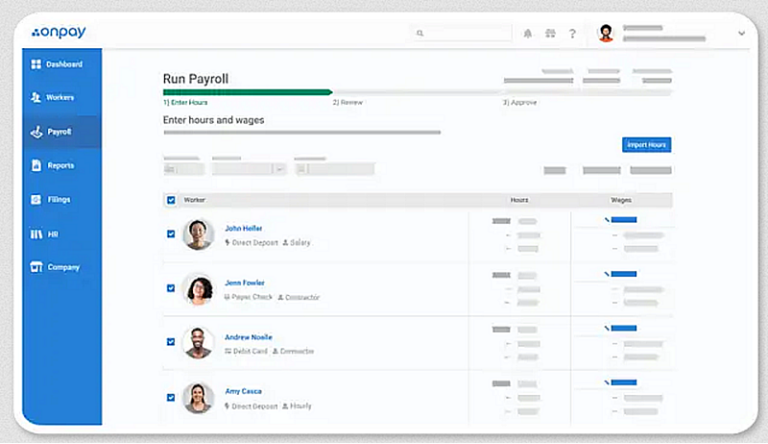
Task: Edit Jenn Fowler's wages pencil icon
Action: (x=607, y=274)
